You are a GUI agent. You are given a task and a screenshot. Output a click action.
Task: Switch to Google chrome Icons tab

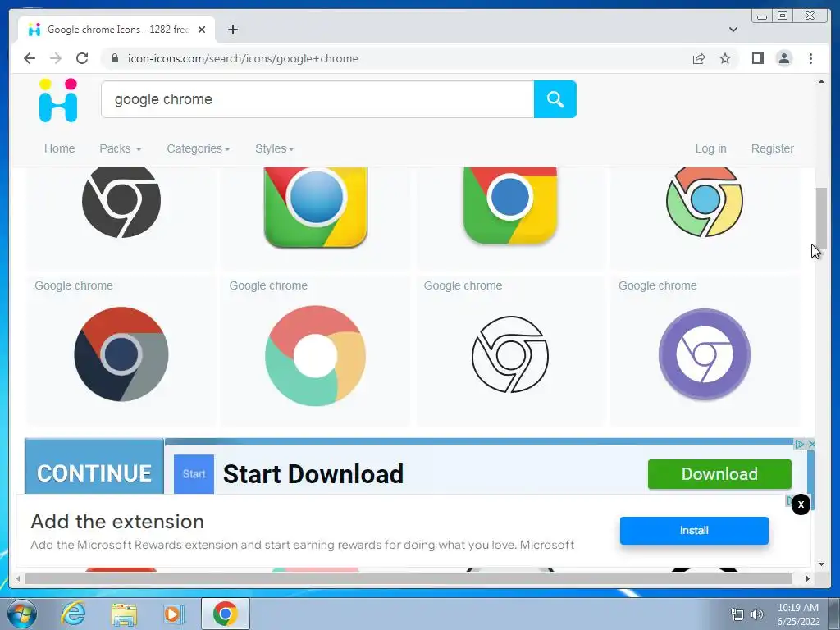[x=116, y=30]
